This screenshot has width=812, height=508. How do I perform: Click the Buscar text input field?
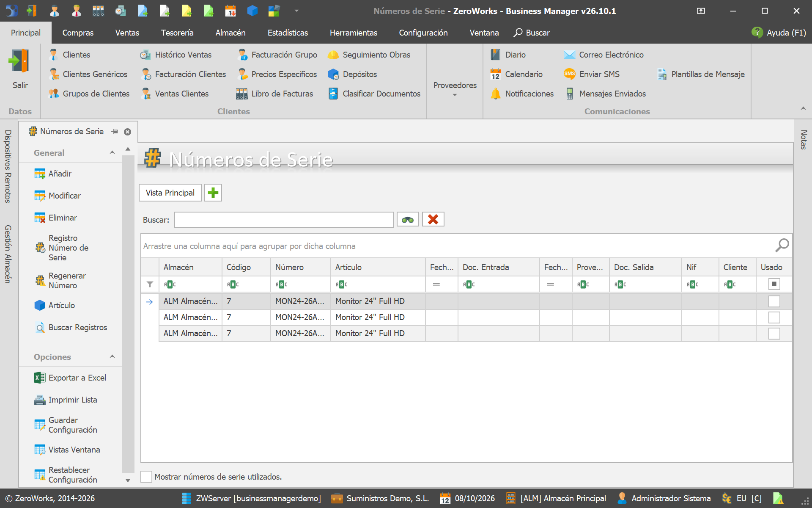284,220
